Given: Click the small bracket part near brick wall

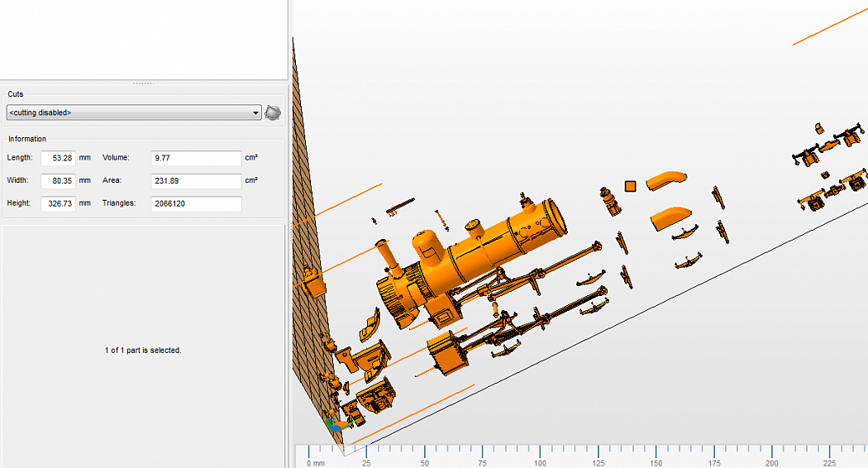Looking at the screenshot, I should pyautogui.click(x=314, y=283).
